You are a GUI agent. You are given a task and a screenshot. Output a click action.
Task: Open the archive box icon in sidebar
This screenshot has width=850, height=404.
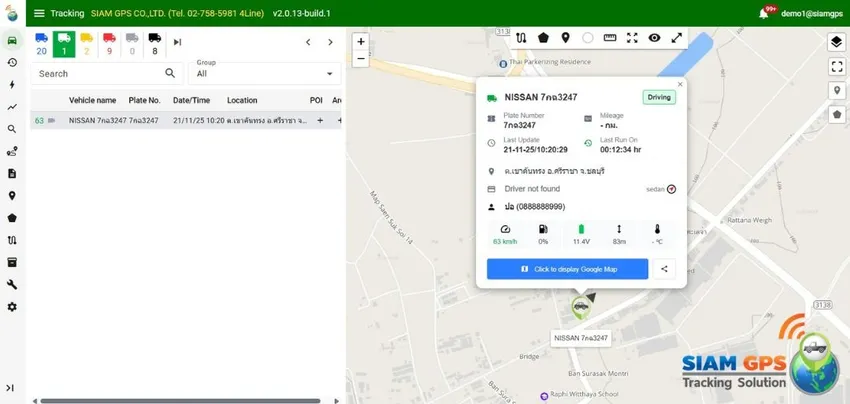click(x=12, y=262)
